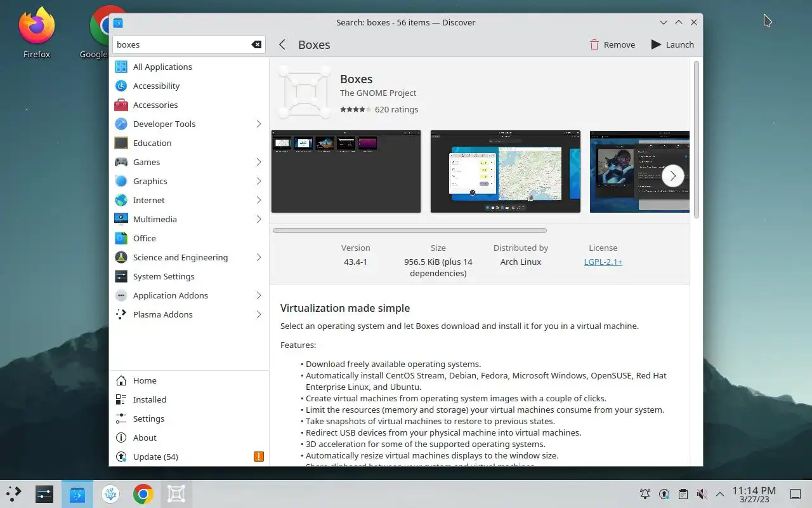Click the vertical page scrollbar
This screenshot has width=812, height=508.
(697, 140)
